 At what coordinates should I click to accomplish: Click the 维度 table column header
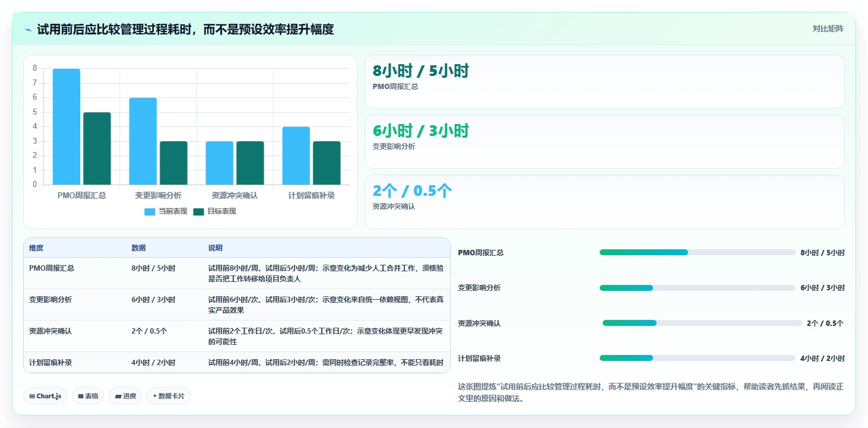36,248
